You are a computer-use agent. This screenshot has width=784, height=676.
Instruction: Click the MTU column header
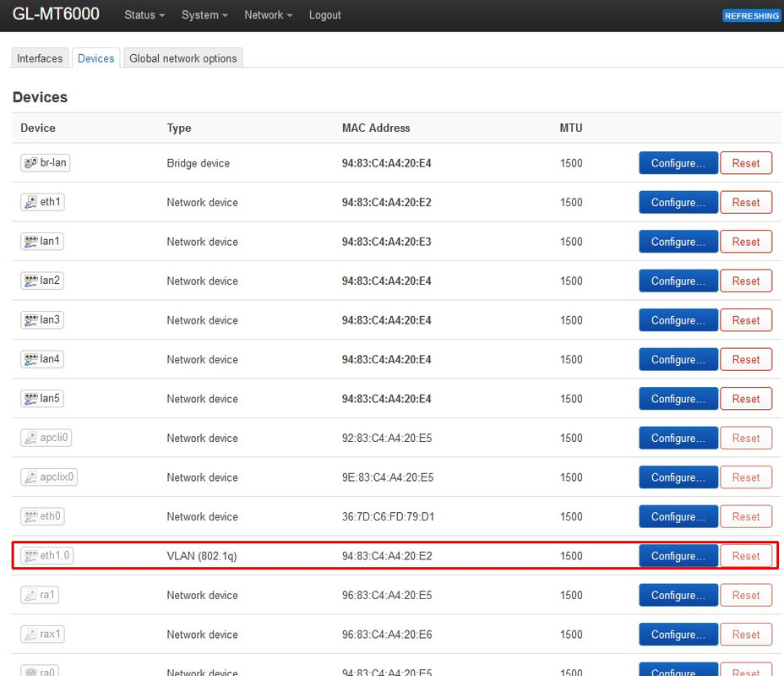tap(571, 128)
